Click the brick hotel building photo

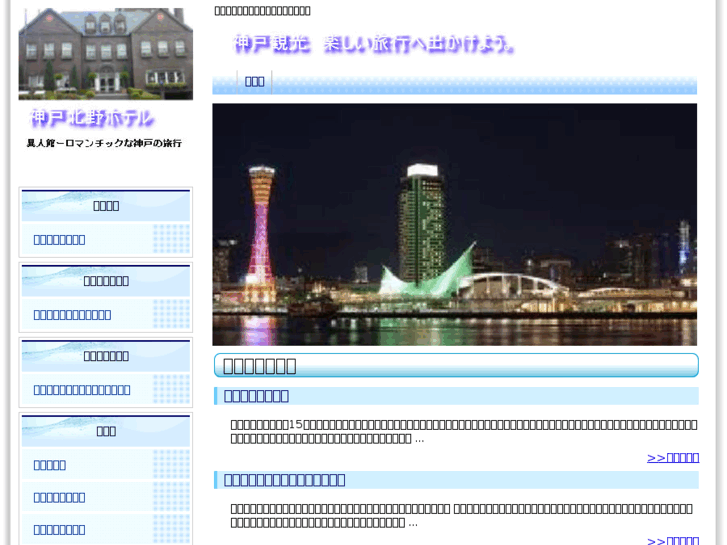coord(106,53)
